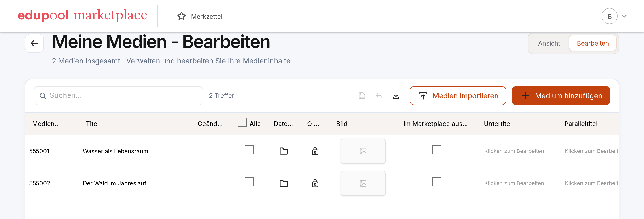Click the Geänd... column header
Screen dimensions: 644x219
(210, 124)
